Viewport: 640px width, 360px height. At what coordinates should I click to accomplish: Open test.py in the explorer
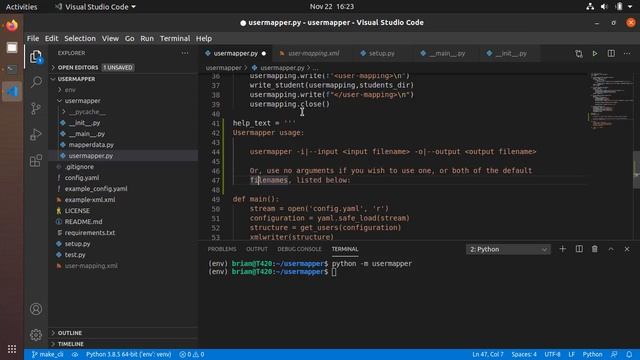pyautogui.click(x=123, y=255)
